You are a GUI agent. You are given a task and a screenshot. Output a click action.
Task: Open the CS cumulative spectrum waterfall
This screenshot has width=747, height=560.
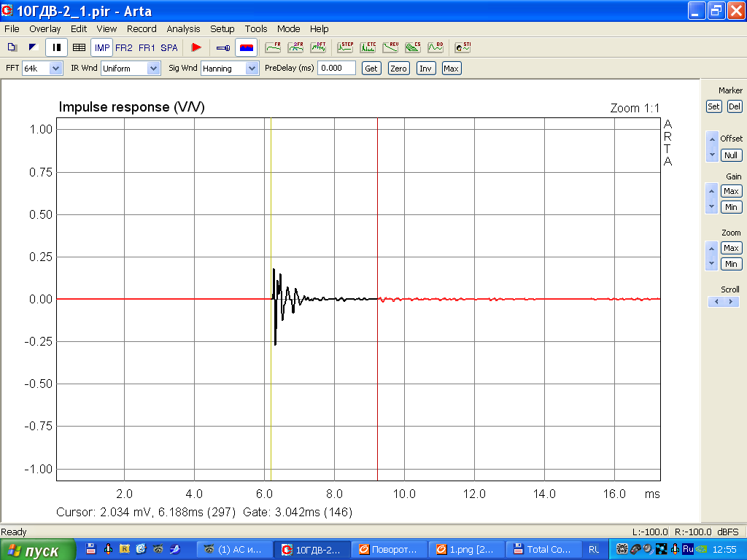(x=413, y=47)
